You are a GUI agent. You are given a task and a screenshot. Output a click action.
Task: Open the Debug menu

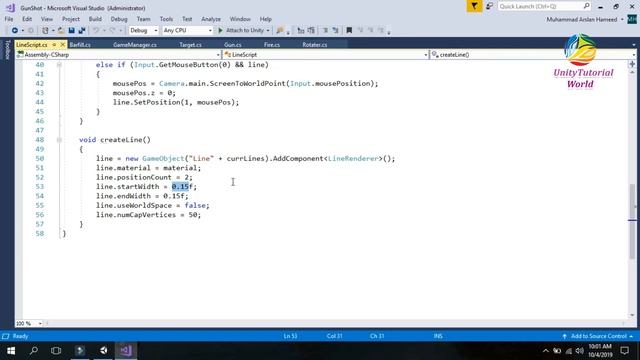pos(119,19)
